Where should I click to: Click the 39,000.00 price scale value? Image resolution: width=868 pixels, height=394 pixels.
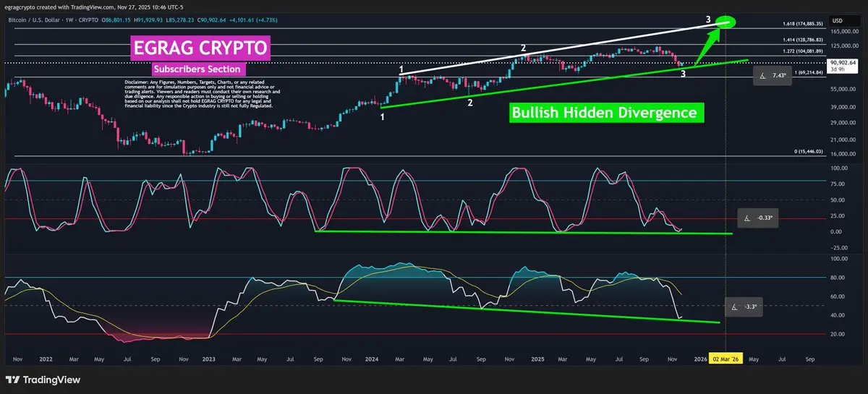843,107
